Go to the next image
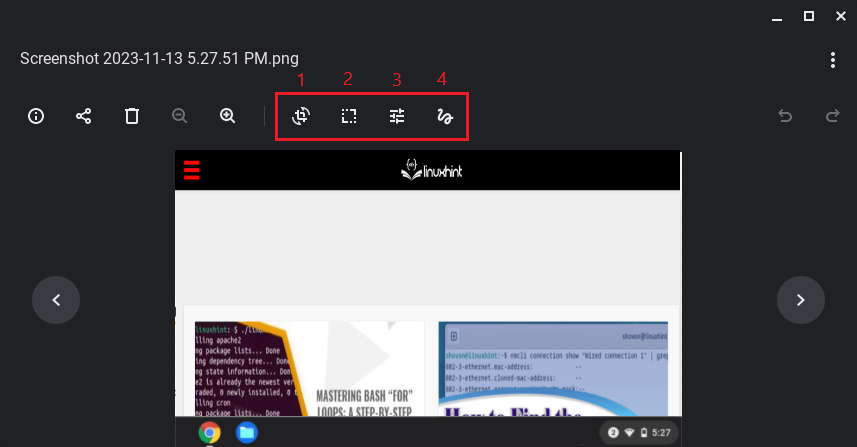Viewport: 857px width, 447px height. point(801,299)
